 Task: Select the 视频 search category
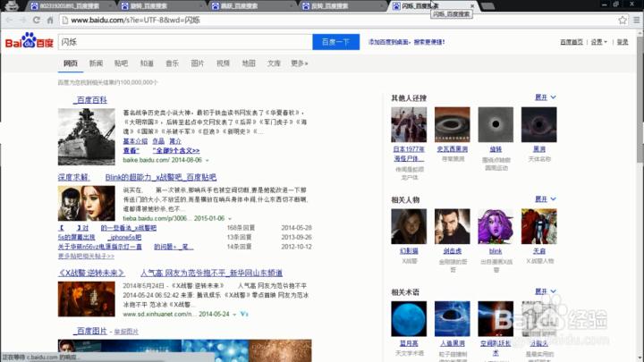[223, 63]
